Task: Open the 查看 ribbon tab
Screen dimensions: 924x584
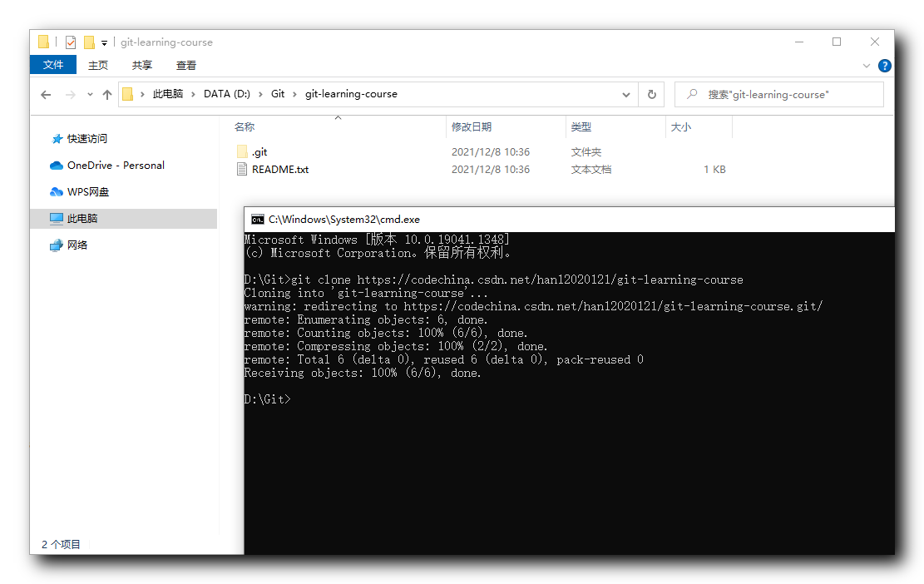Action: (x=186, y=65)
